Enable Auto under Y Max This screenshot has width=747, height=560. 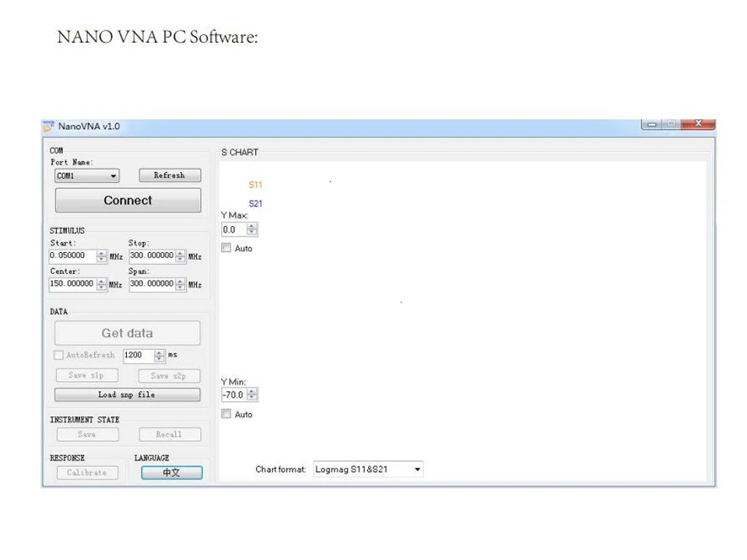coord(226,248)
